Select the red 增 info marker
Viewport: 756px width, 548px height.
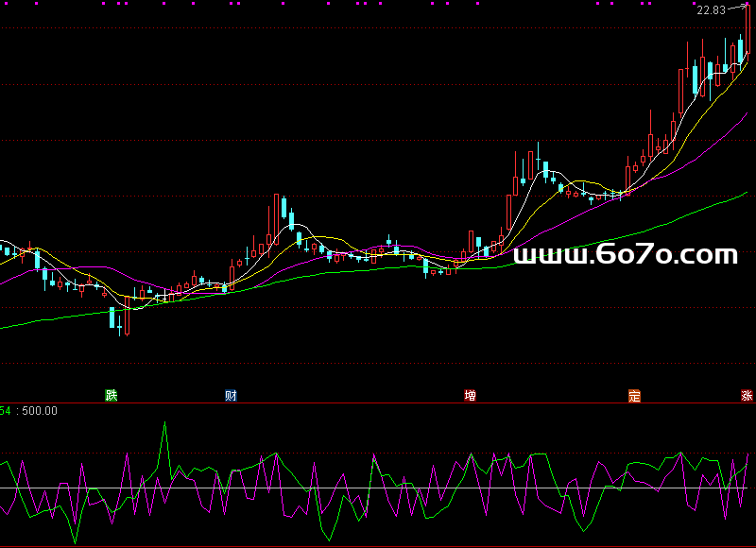point(470,395)
